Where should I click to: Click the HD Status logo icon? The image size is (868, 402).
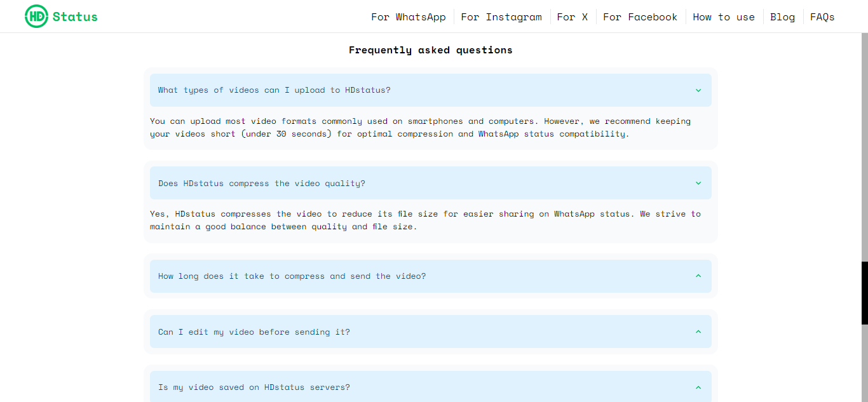[x=36, y=17]
